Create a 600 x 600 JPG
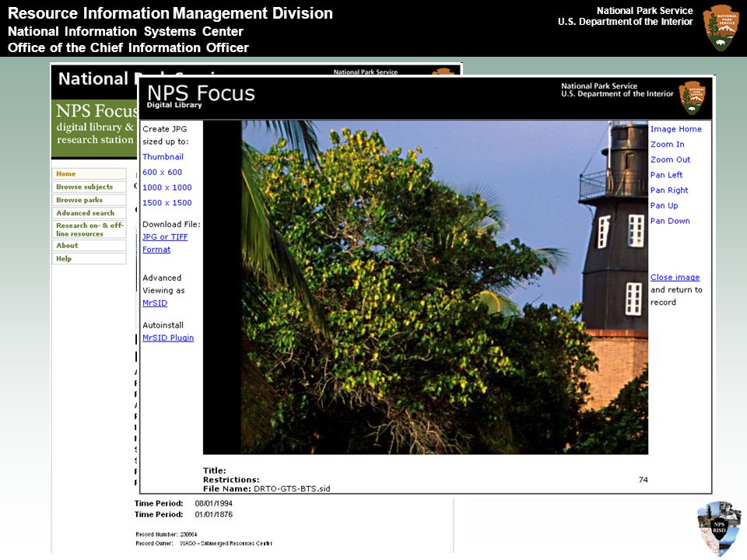The image size is (747, 560). 162,172
